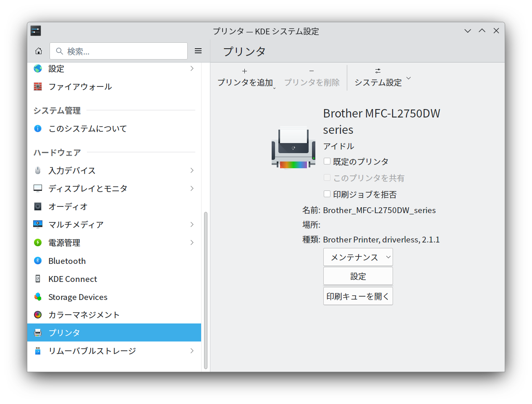Viewport: 532px width, 404px height.
Task: Select ファイアウォール in the sidebar
Action: tap(114, 86)
